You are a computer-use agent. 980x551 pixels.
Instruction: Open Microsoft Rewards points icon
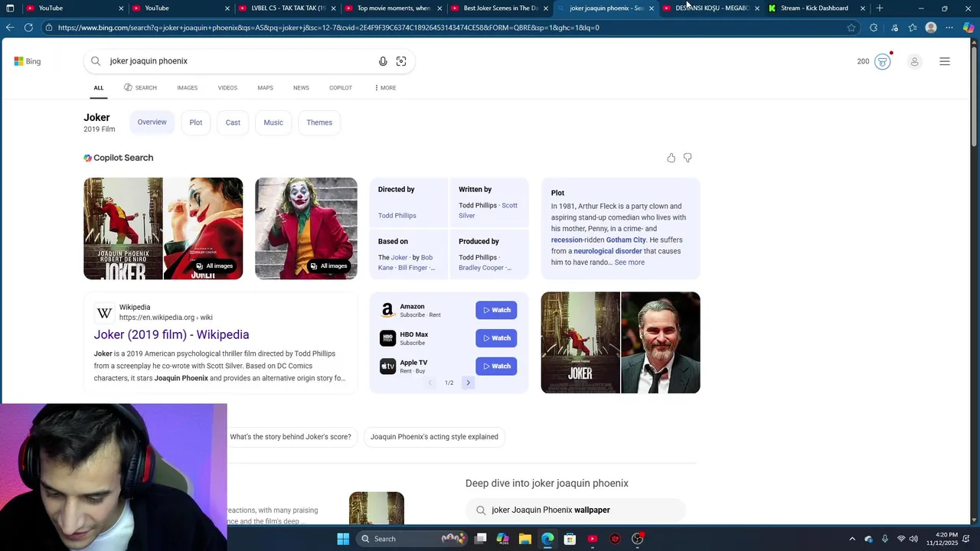tap(882, 61)
